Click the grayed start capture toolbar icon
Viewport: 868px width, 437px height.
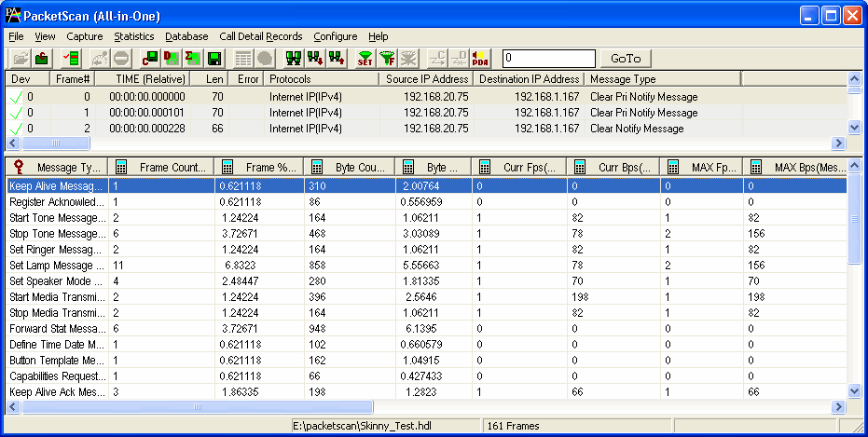100,58
